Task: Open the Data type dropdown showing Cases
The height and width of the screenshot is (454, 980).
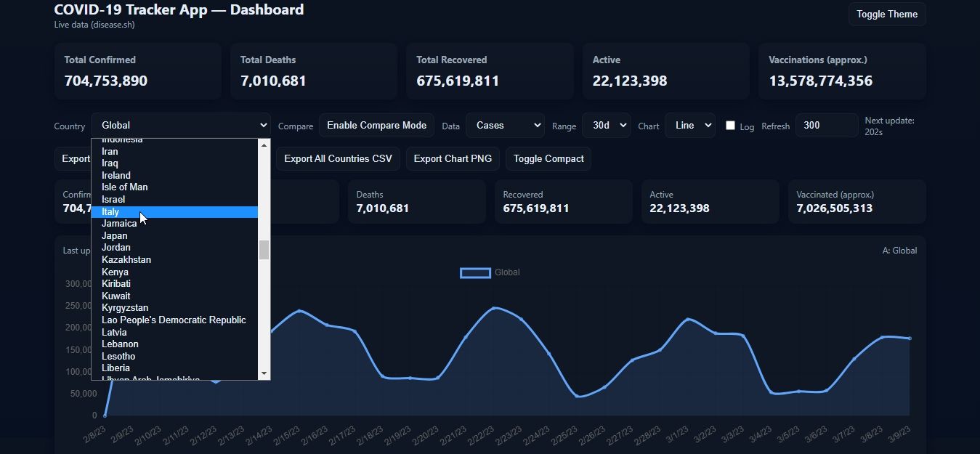Action: [x=505, y=126]
